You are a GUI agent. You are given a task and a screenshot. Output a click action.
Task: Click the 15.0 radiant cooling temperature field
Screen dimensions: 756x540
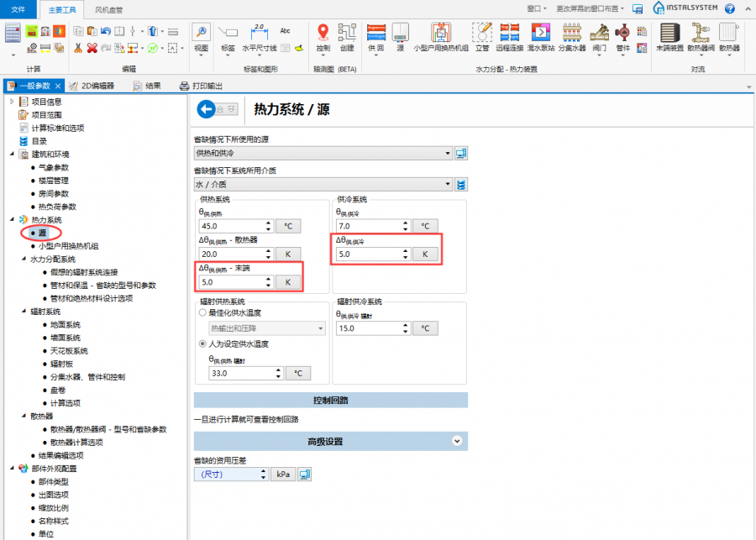[369, 329]
